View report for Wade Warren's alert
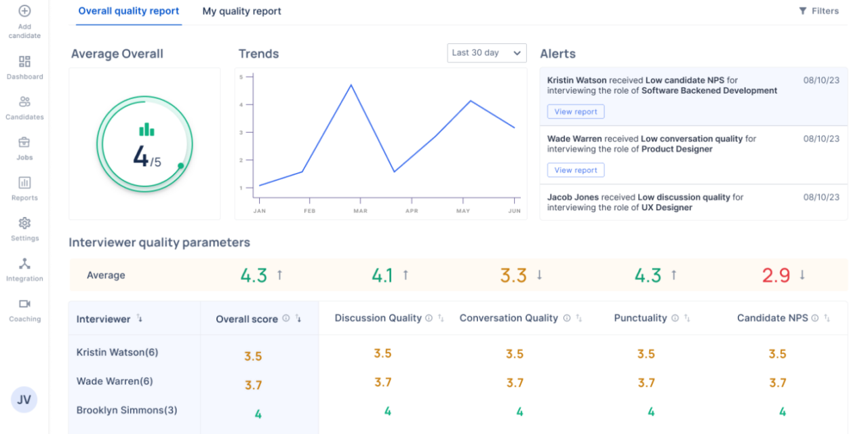Image resolution: width=868 pixels, height=434 pixels. (x=575, y=170)
